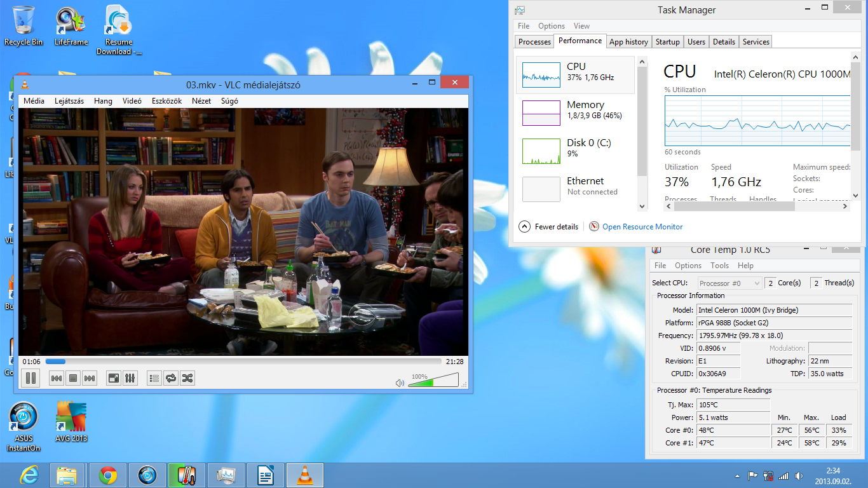Viewport: 868px width, 488px height.
Task: Open File menu in Task Manager
Action: [524, 26]
